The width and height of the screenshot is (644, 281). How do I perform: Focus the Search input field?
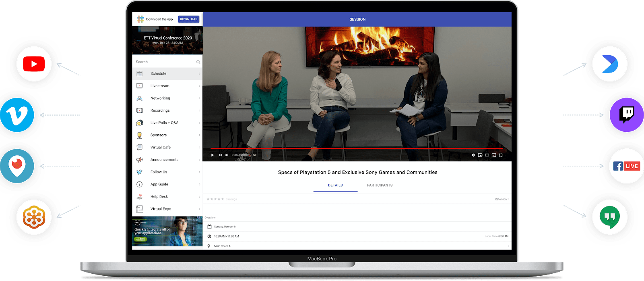coord(167,62)
